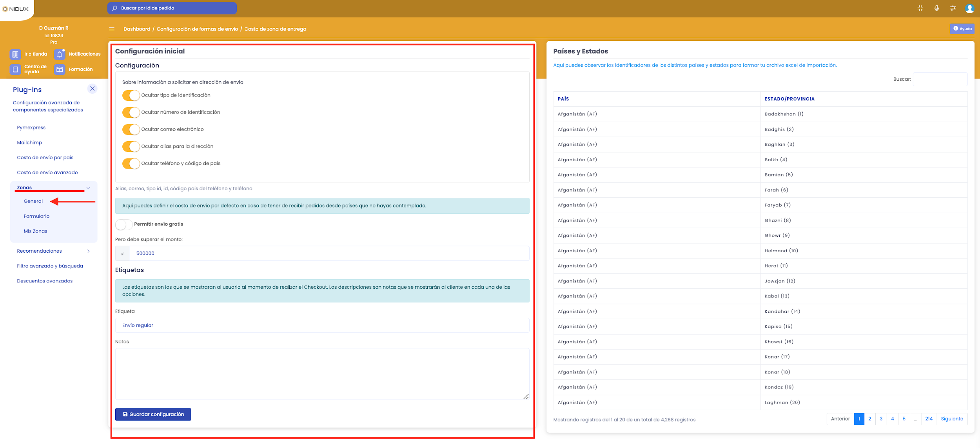The image size is (980, 448).
Task: Click the user profile avatar icon
Action: tap(969, 8)
